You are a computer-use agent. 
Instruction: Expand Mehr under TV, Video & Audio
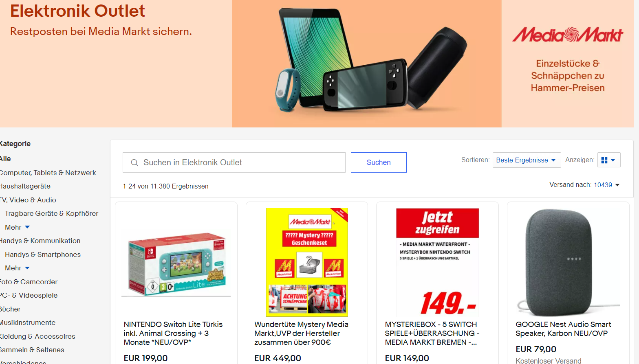17,227
